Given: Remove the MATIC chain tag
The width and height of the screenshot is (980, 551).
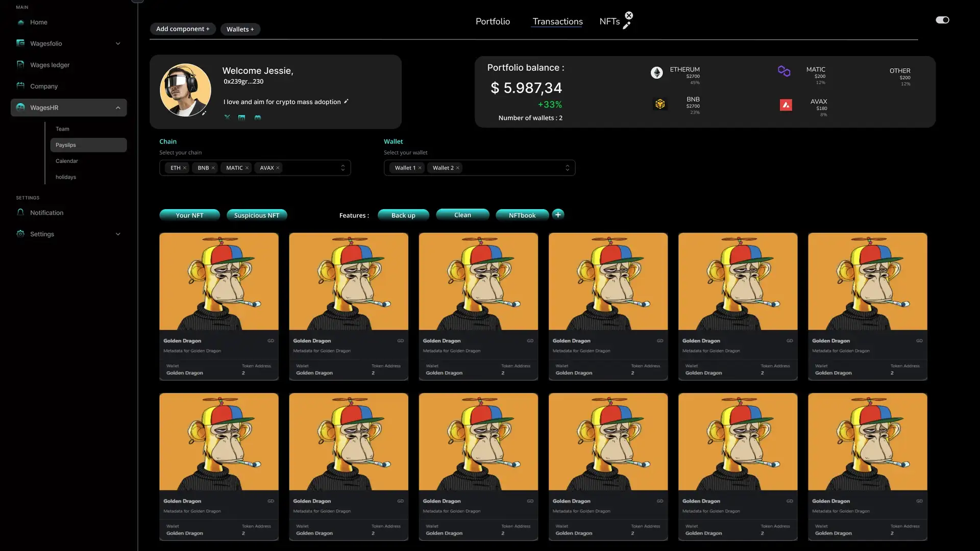Looking at the screenshot, I should coord(247,168).
